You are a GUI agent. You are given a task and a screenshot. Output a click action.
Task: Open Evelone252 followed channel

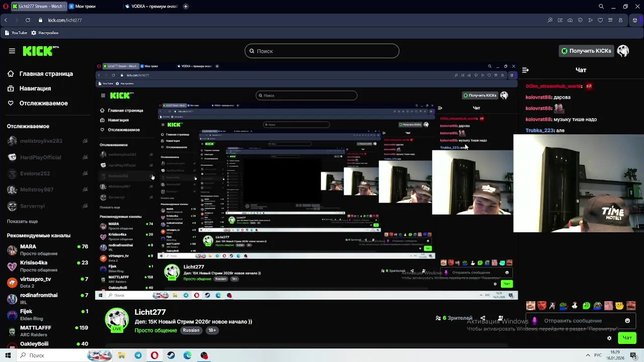[48, 173]
